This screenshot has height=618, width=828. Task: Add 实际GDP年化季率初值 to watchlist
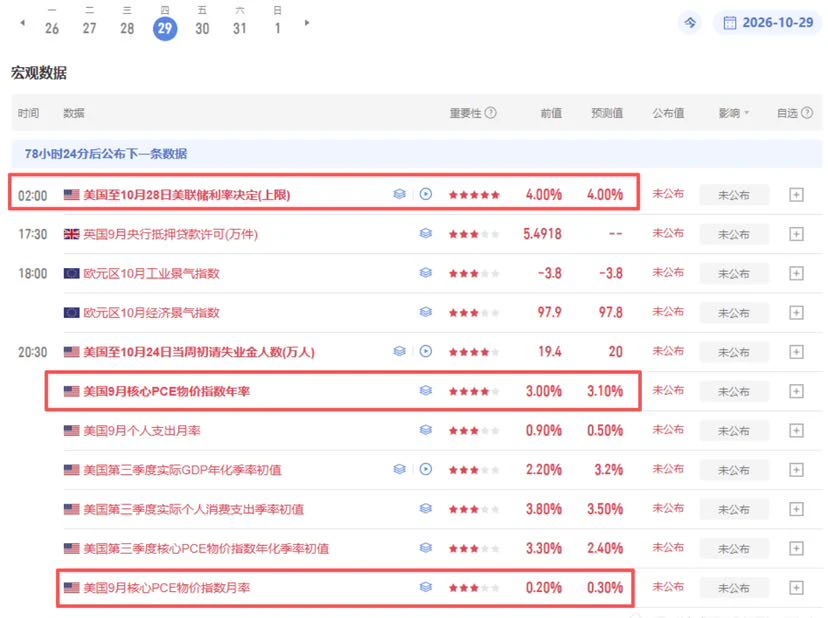click(796, 470)
